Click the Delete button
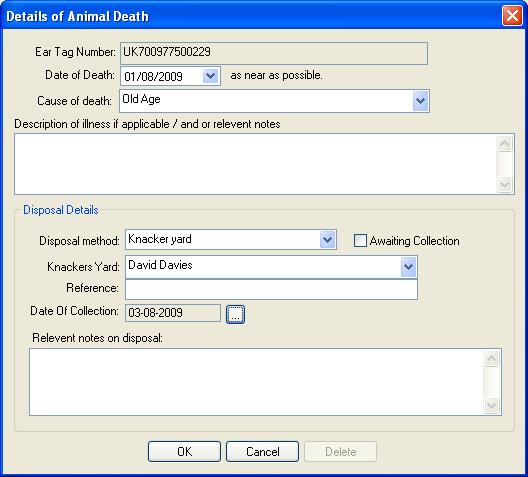The width and height of the screenshot is (528, 477). click(340, 451)
